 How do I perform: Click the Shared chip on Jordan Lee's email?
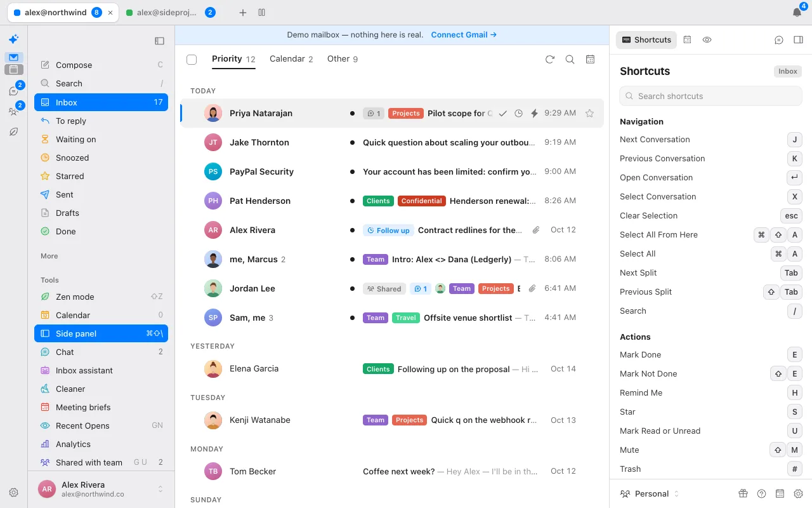[x=384, y=289]
